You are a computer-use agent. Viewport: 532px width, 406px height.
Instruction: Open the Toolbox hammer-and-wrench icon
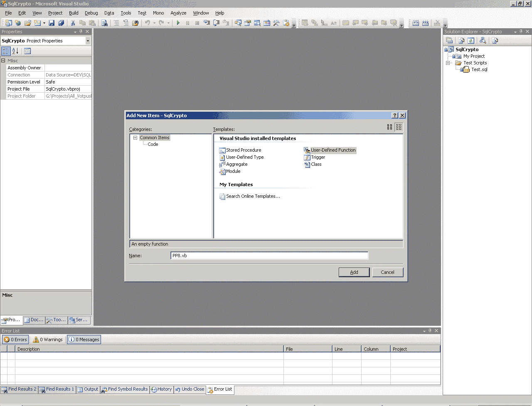pyautogui.click(x=276, y=23)
